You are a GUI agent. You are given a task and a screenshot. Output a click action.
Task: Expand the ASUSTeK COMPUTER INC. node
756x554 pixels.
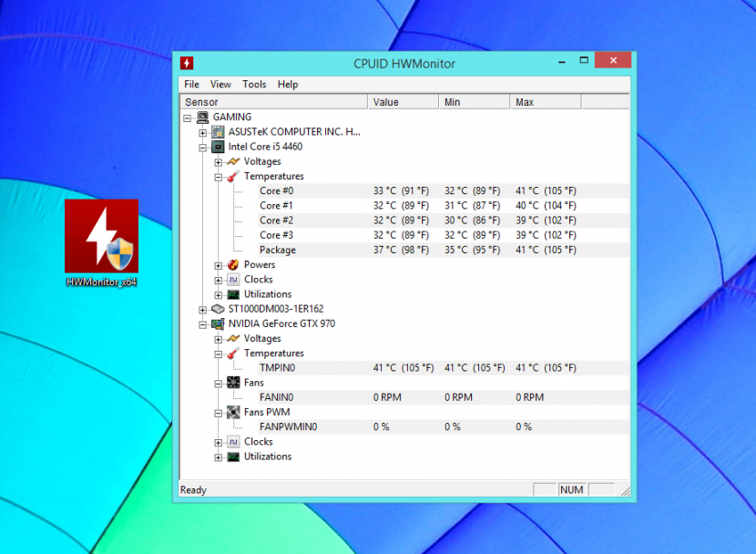click(203, 133)
